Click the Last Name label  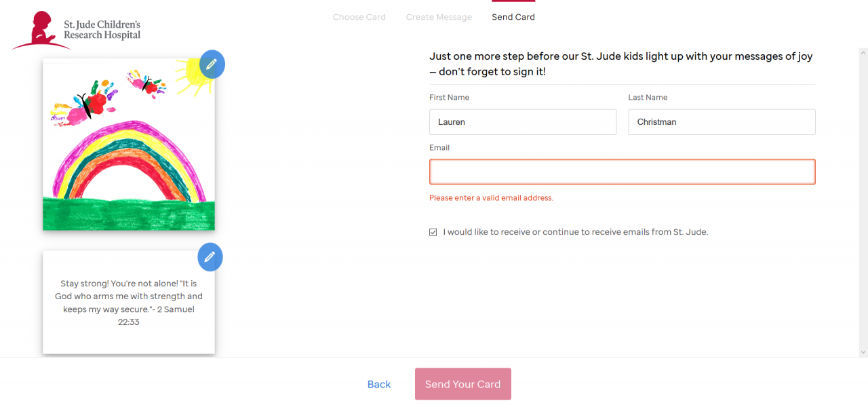pyautogui.click(x=648, y=98)
